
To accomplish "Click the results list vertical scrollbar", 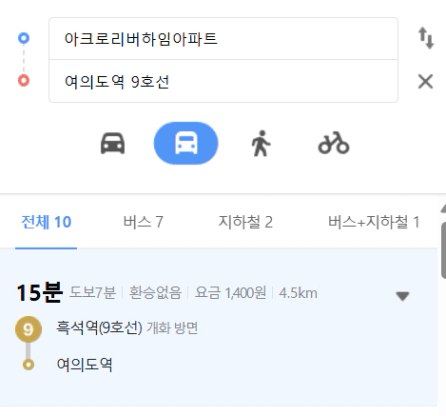I will pyautogui.click(x=443, y=250).
